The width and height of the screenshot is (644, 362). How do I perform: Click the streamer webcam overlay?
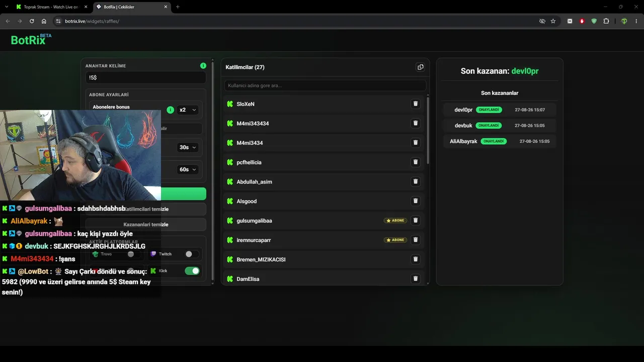[80, 155]
